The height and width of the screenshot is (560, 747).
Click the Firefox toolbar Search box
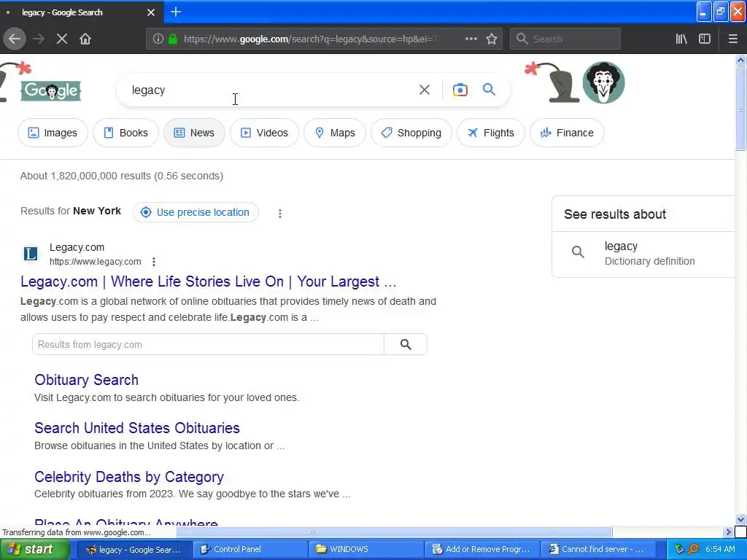pos(565,39)
